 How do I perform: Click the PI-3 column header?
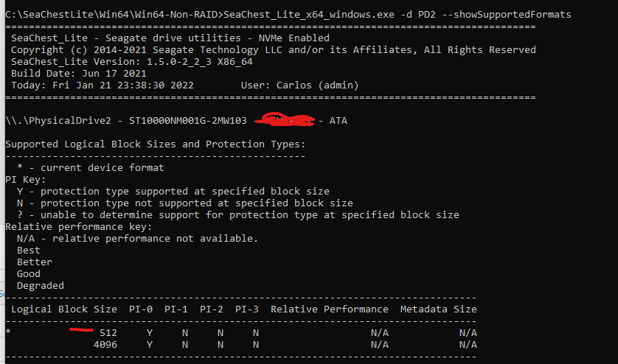247,309
